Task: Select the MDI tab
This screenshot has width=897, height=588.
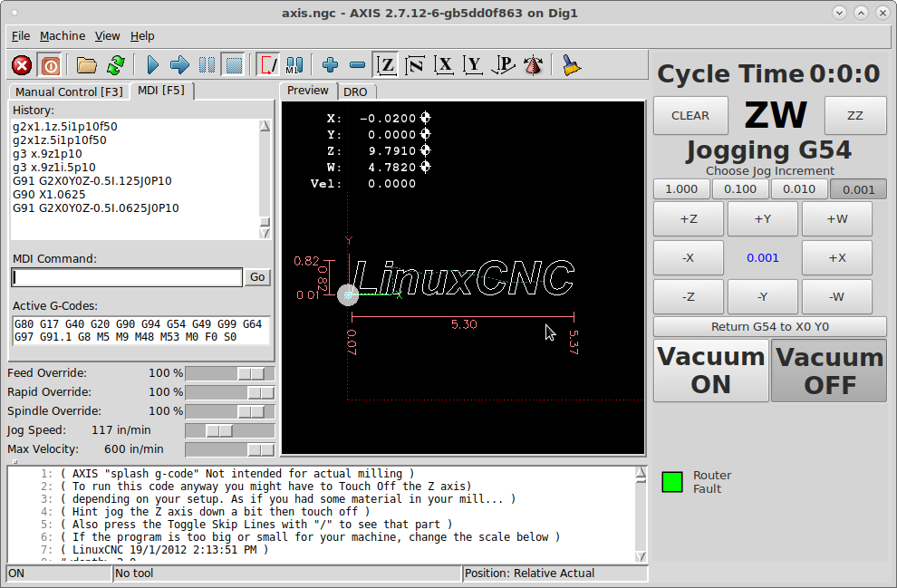Action: (x=161, y=91)
